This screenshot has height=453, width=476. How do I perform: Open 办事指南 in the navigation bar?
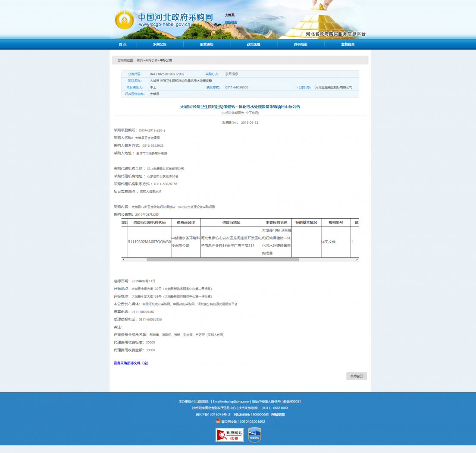pos(301,44)
